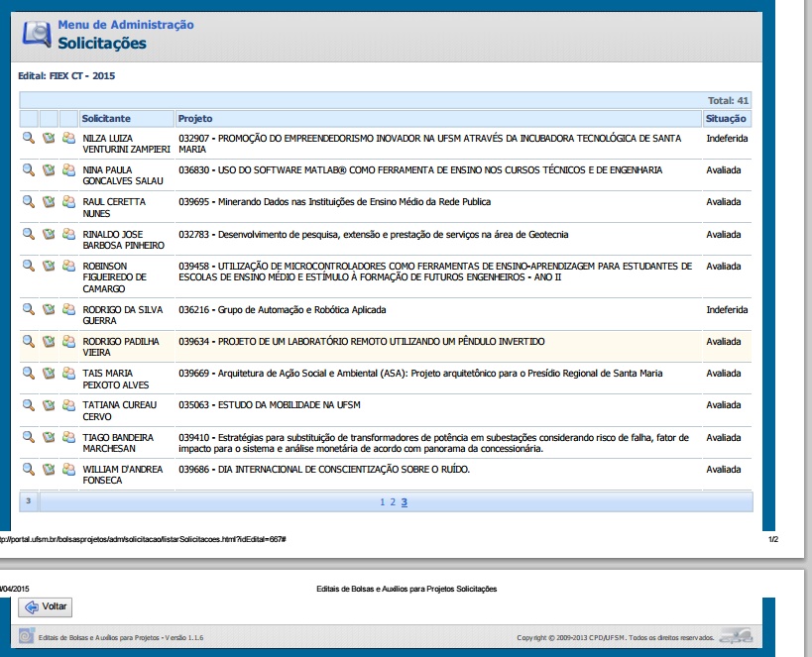Sort by Solicitante column header
812x657 pixels.
pyautogui.click(x=106, y=119)
